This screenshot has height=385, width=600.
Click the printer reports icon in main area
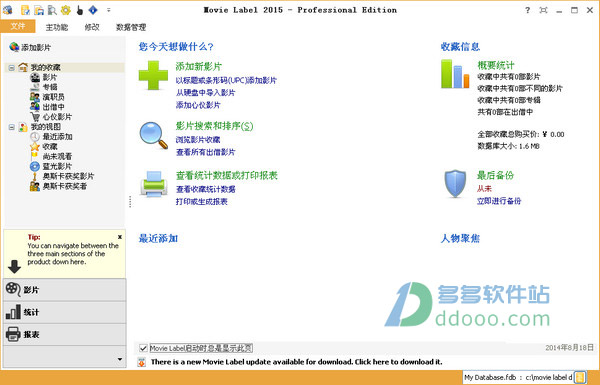point(153,184)
